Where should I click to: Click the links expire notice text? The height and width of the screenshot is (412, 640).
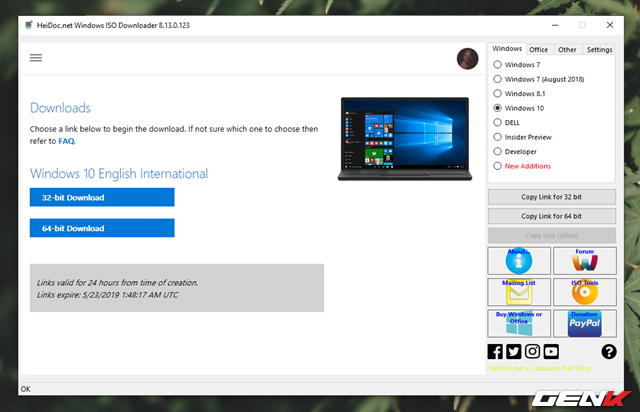(107, 295)
